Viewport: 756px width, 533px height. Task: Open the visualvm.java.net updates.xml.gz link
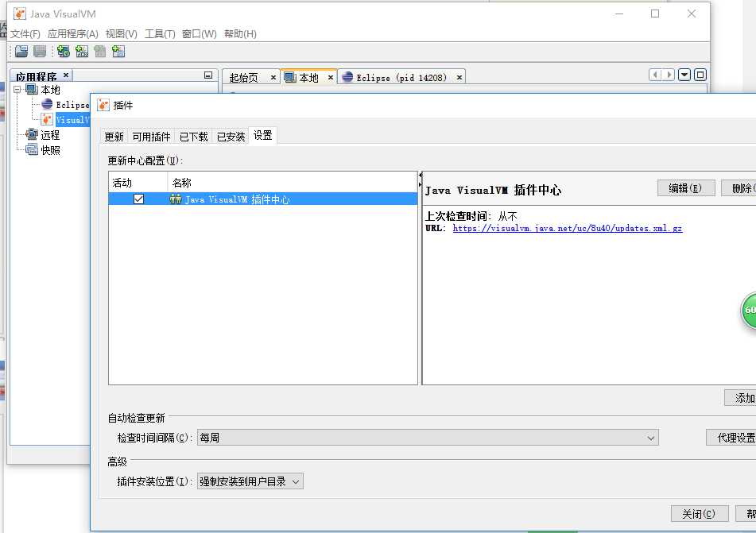pos(568,228)
